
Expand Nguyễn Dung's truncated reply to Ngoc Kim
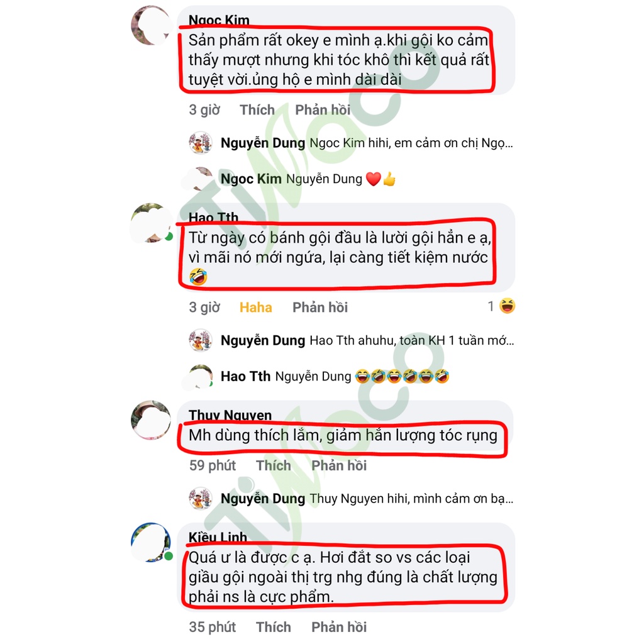click(411, 143)
